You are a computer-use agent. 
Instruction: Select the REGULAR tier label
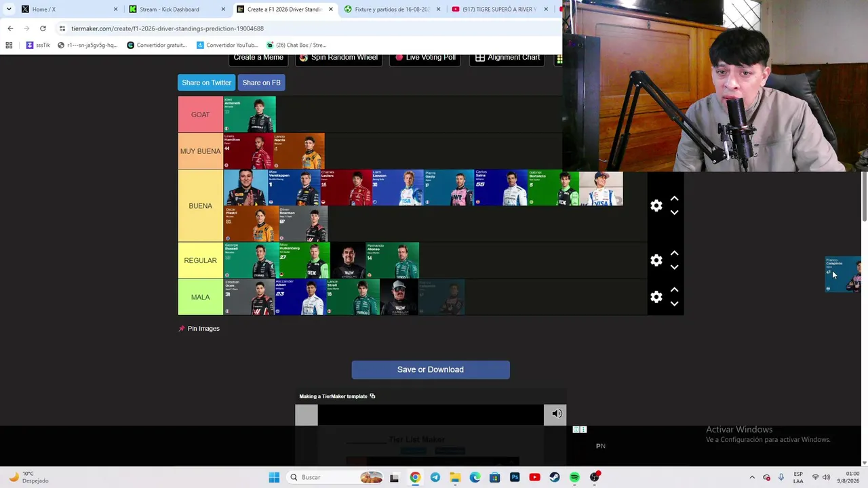coord(201,260)
